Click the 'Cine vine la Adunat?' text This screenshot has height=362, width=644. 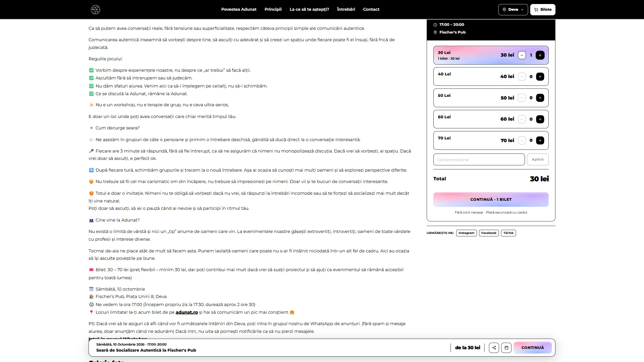[x=117, y=220]
